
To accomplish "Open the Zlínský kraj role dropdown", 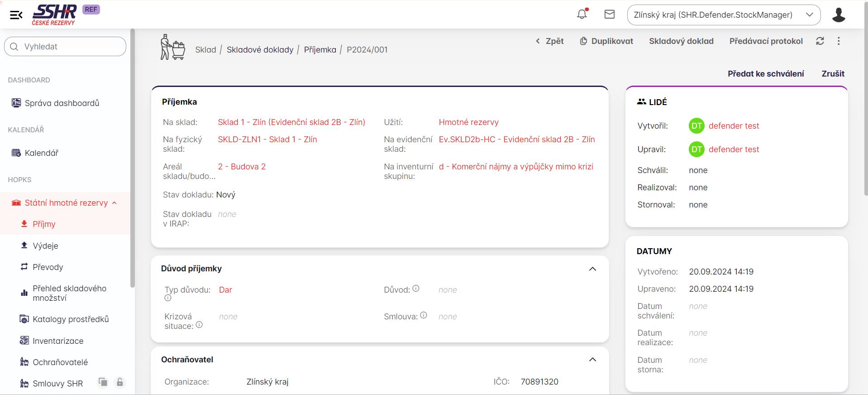I will 723,15.
